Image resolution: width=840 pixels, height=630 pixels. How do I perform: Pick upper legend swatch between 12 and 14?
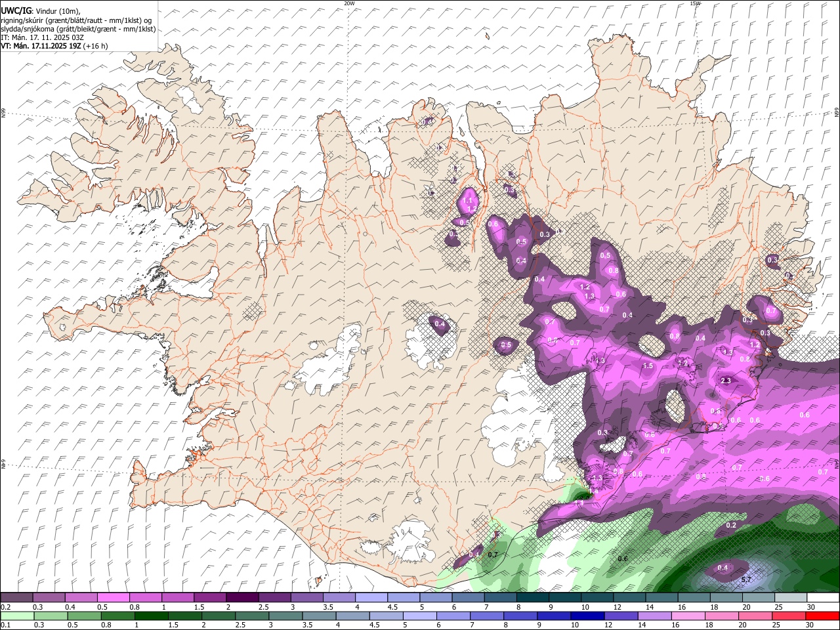tap(630, 597)
